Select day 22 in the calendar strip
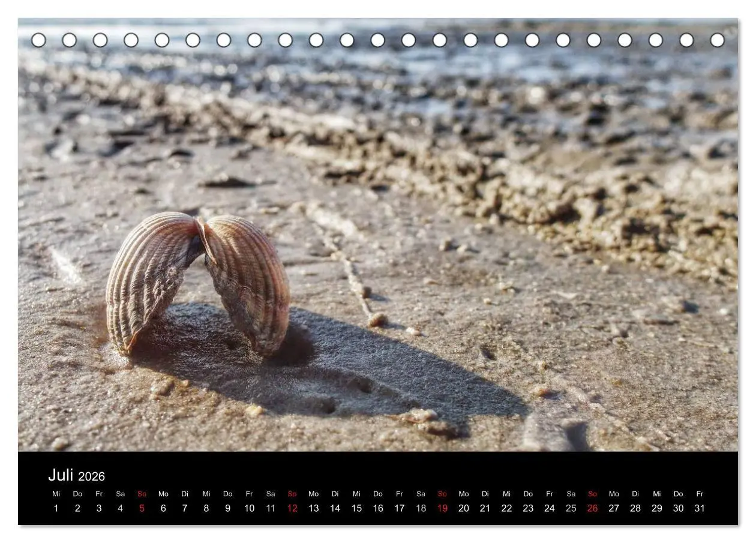 tap(506, 508)
